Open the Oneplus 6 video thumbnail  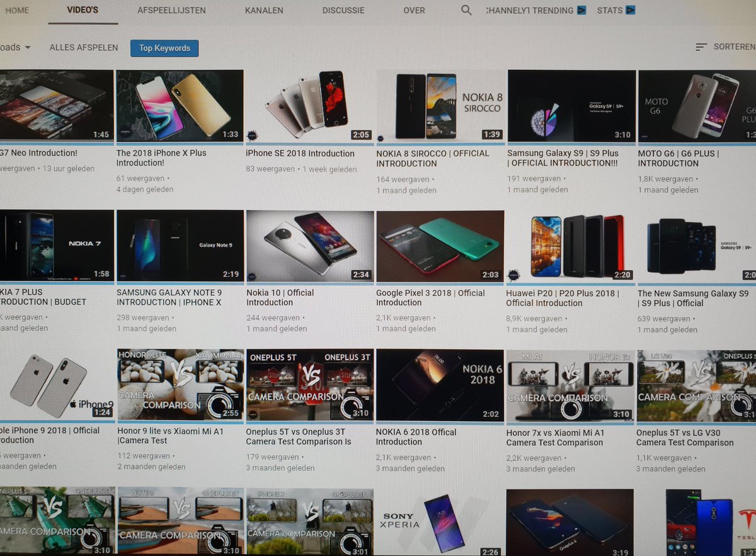[x=570, y=523]
